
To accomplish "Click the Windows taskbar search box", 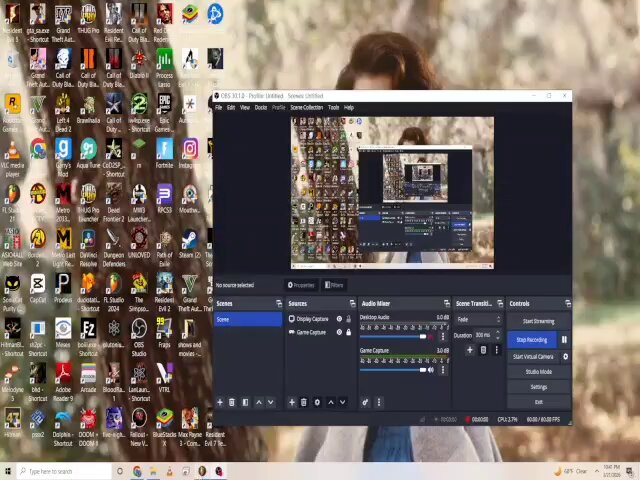I will 65,471.
